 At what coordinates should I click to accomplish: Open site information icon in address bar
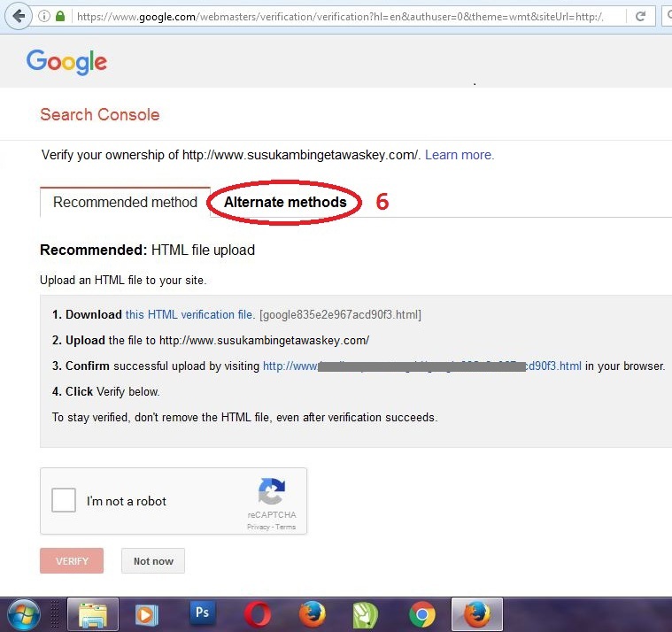pos(43,16)
